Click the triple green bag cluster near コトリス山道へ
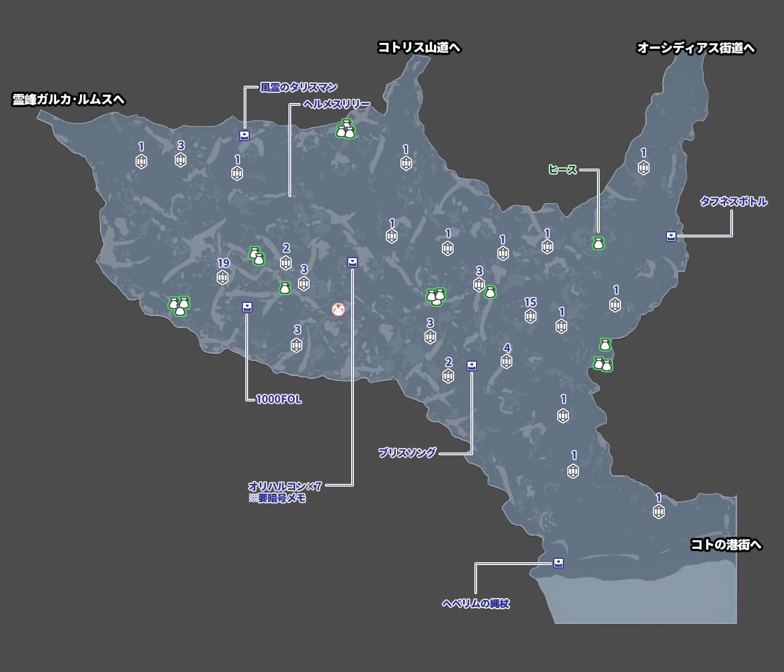The image size is (784, 672). 346,129
